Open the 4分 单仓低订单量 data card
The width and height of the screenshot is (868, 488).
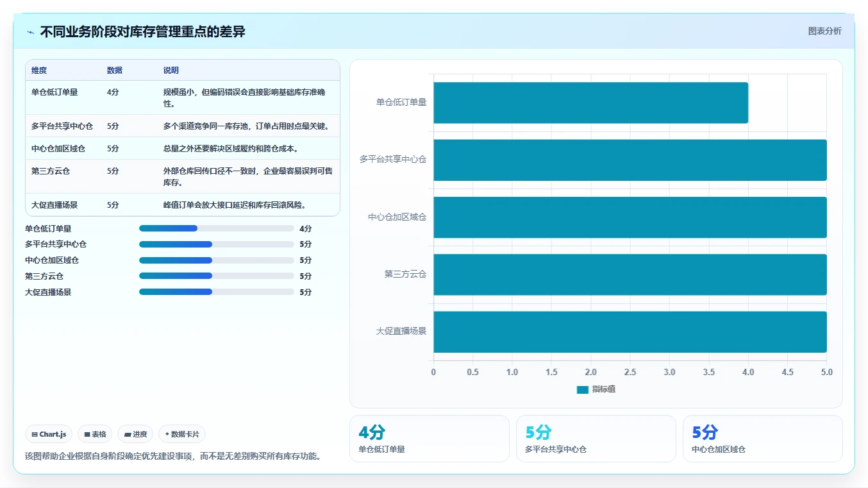(430, 439)
